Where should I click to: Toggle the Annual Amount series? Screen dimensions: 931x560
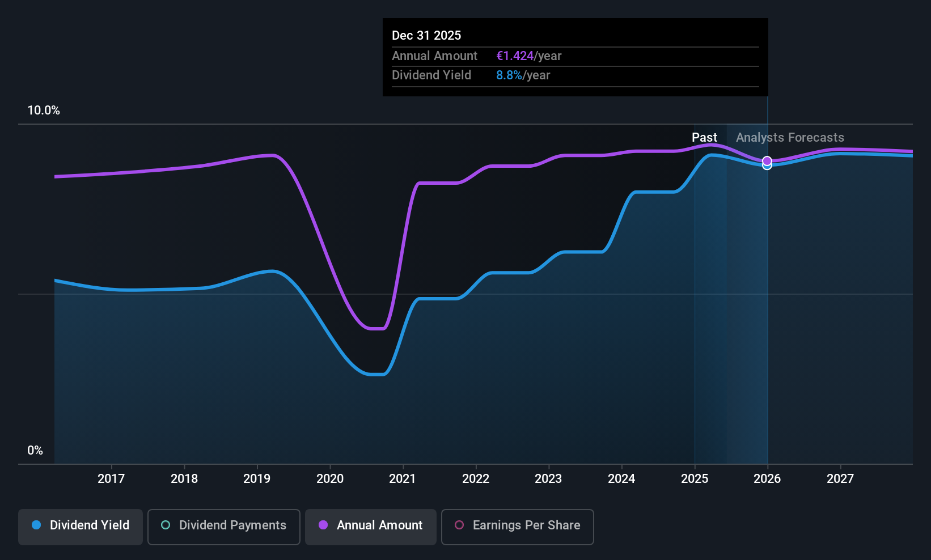click(x=371, y=527)
